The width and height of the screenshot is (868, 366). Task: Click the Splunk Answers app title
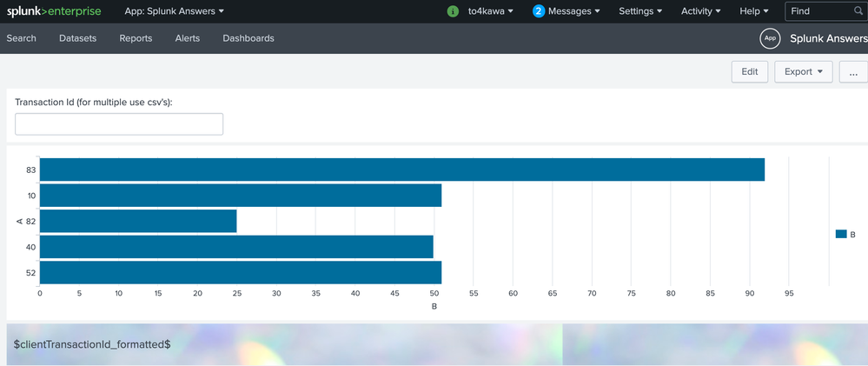tap(829, 38)
